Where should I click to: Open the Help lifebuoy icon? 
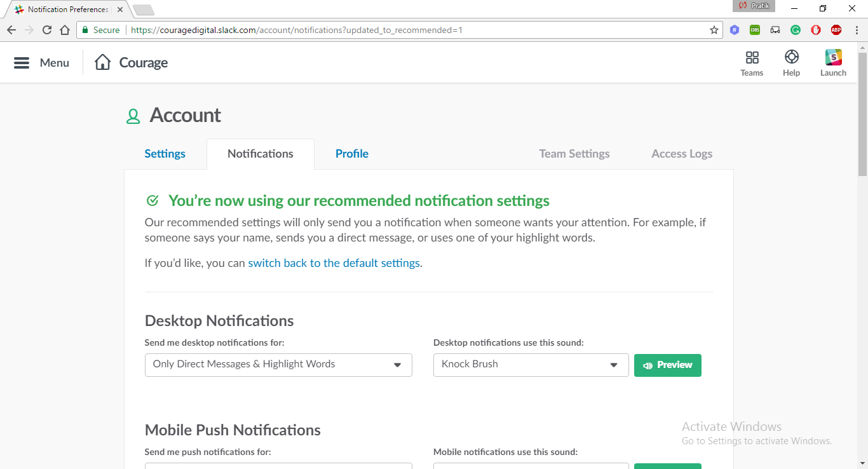tap(791, 57)
